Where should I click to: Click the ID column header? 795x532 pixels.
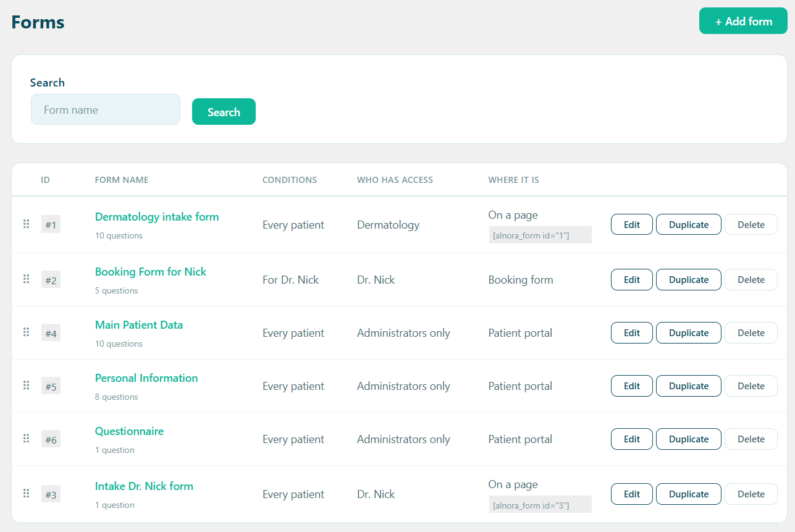[x=45, y=180]
